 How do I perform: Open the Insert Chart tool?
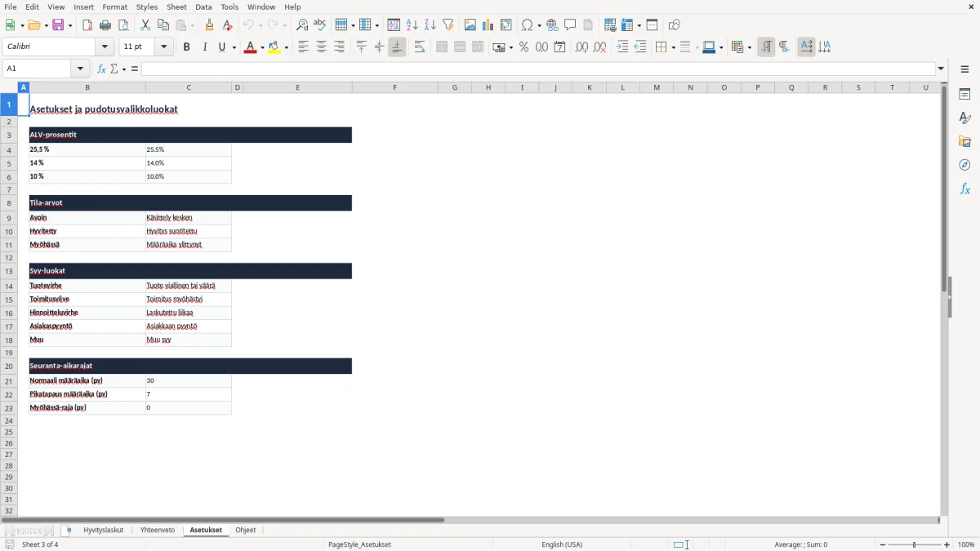488,25
